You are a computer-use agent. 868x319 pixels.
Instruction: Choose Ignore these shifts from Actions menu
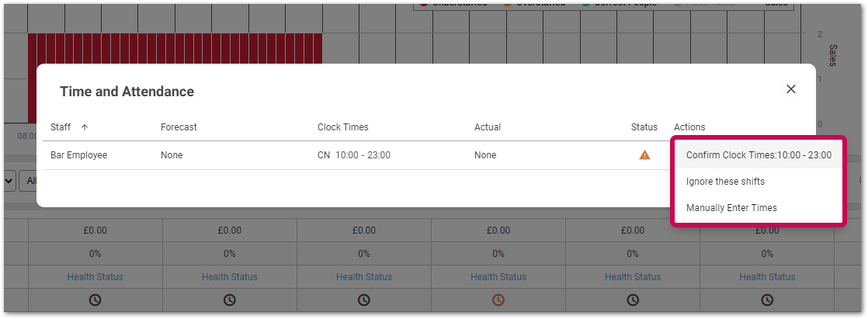(x=725, y=182)
